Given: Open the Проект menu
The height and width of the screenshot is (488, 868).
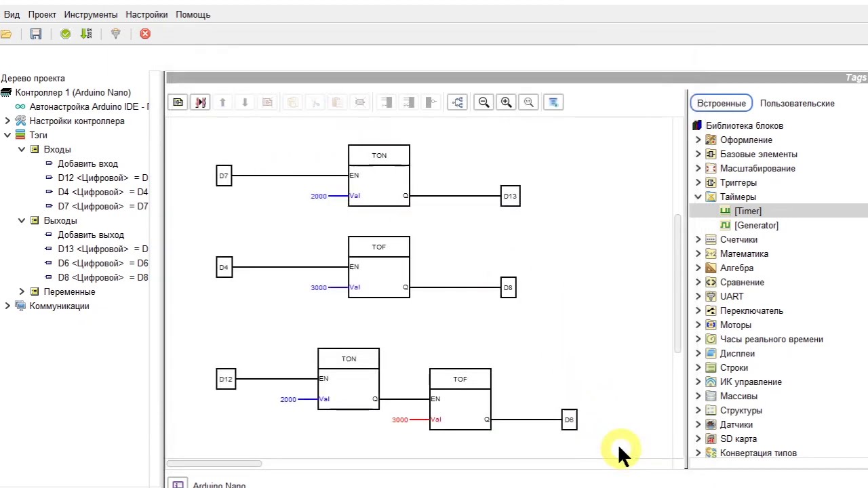Looking at the screenshot, I should click(42, 14).
